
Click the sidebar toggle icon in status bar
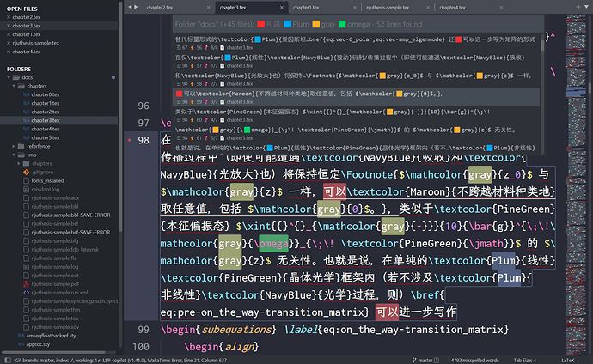pyautogui.click(x=6, y=359)
